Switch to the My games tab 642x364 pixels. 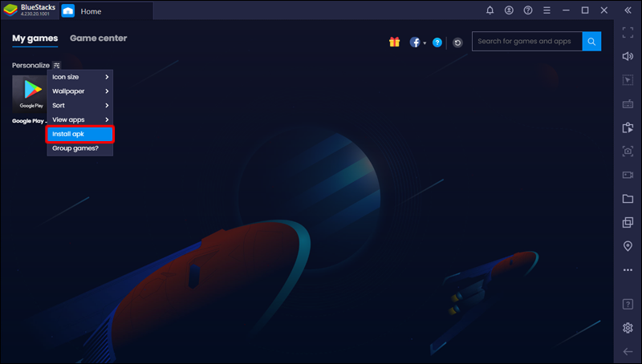35,38
